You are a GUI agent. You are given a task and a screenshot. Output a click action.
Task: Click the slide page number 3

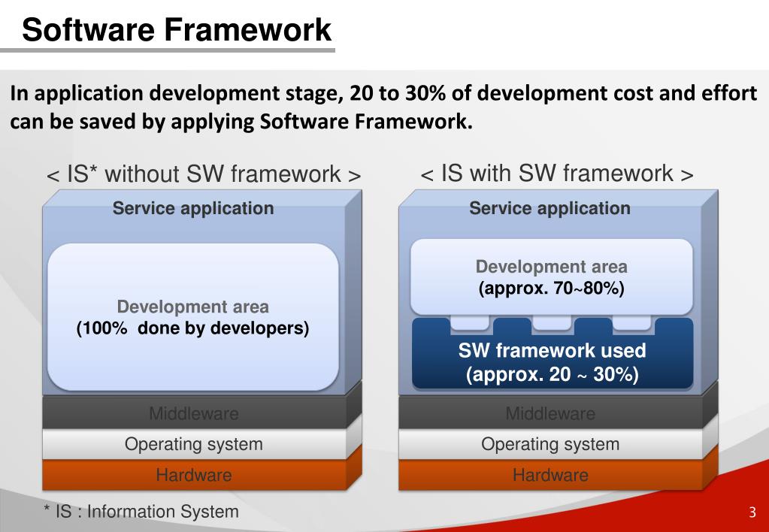pos(752,513)
